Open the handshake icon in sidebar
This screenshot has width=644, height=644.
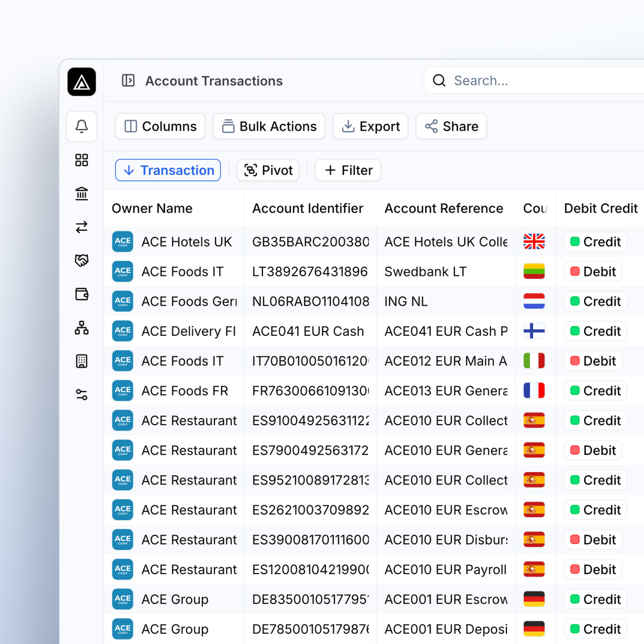click(82, 260)
